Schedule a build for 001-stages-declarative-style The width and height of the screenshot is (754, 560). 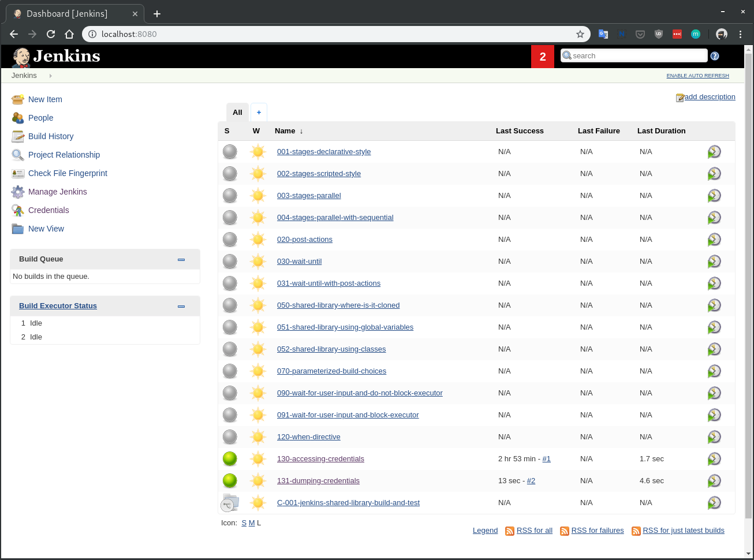[714, 152]
